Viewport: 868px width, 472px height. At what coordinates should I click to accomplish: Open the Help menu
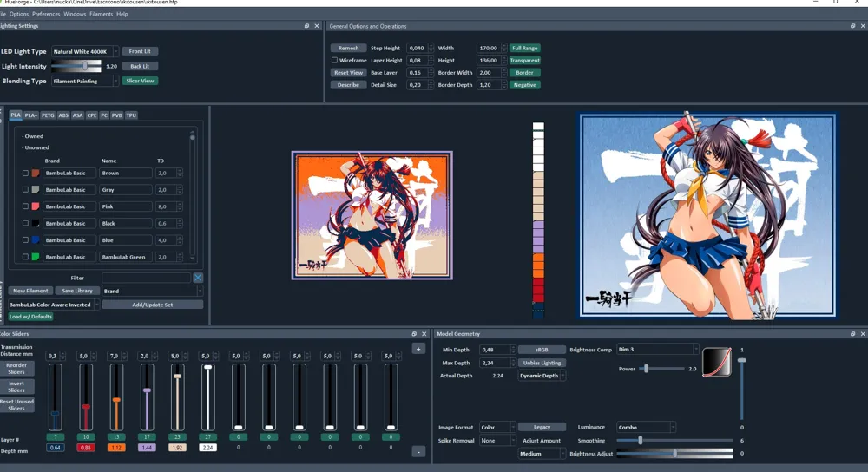(122, 14)
